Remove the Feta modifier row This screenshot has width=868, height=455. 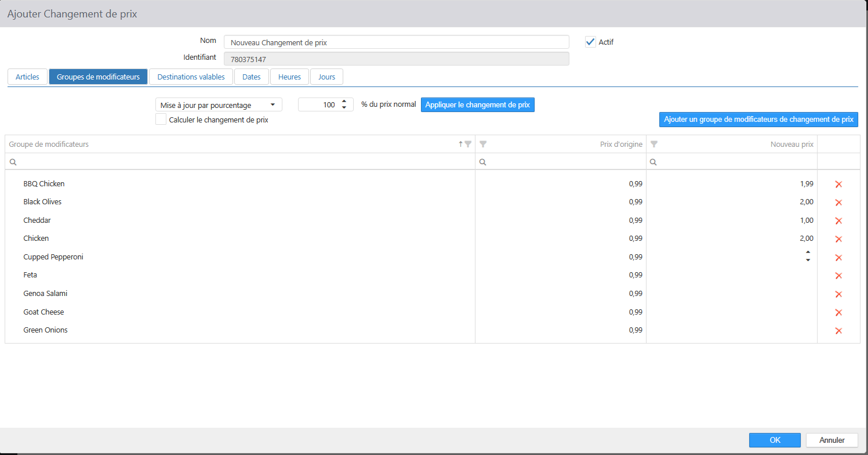point(838,276)
